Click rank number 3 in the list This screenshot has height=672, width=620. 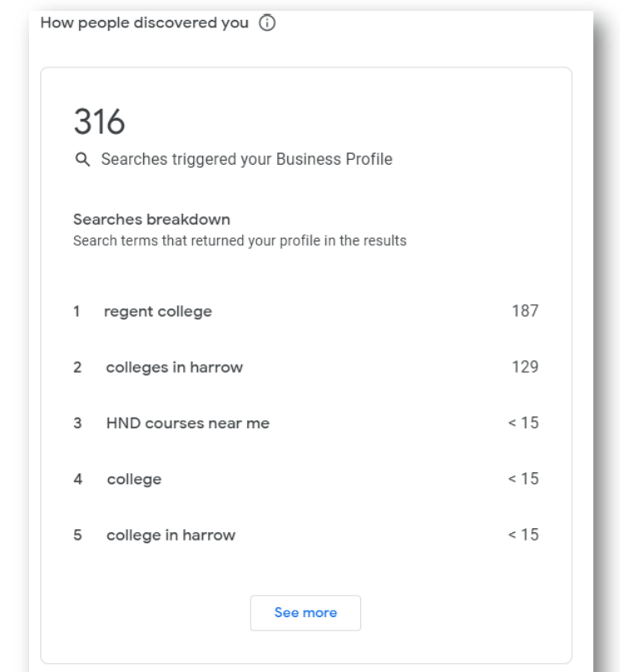pos(77,423)
